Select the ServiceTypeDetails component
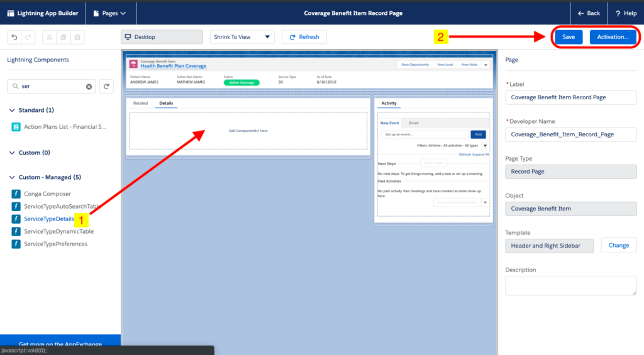644x355 pixels. [x=49, y=219]
